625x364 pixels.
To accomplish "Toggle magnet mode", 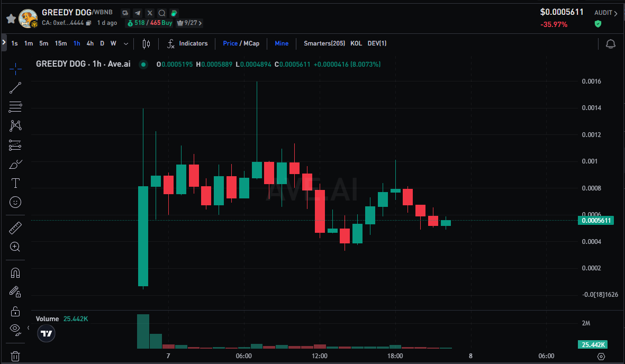I will click(x=15, y=272).
